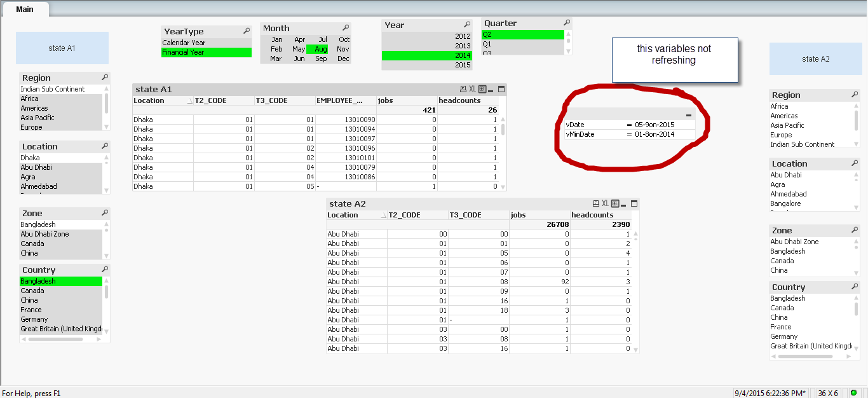Send state A1 table to Excel (XL)
The height and width of the screenshot is (398, 868).
472,89
